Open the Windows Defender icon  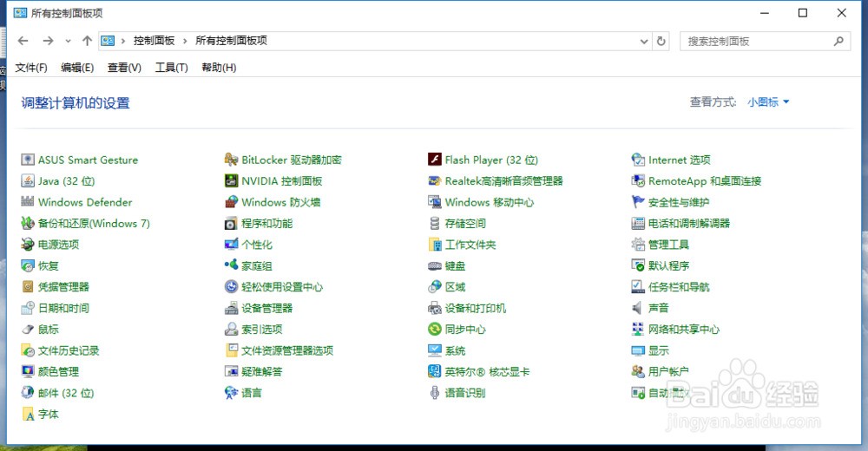click(x=28, y=202)
